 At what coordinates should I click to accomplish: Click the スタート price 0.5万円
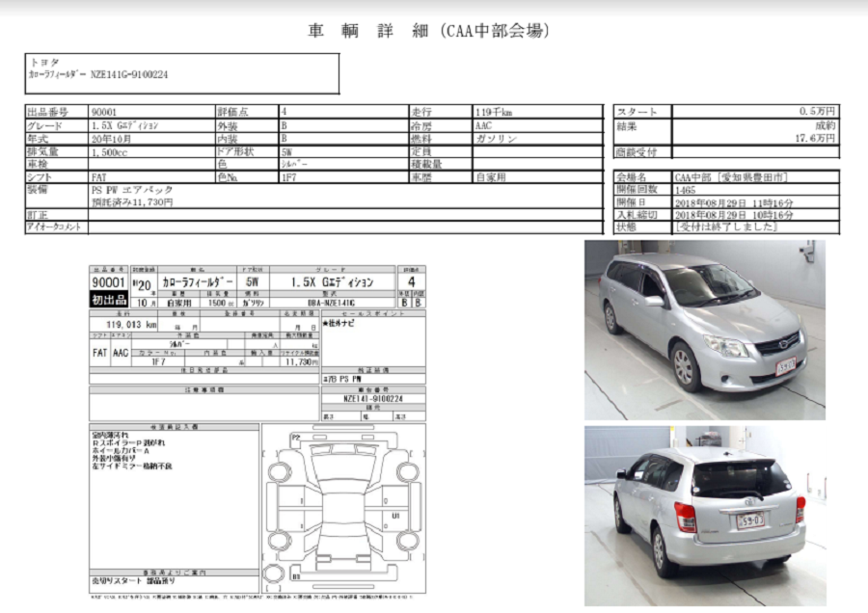click(x=817, y=111)
